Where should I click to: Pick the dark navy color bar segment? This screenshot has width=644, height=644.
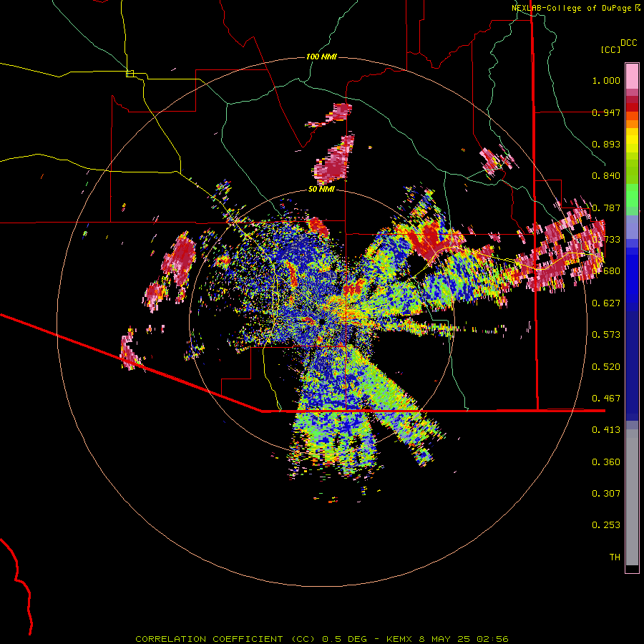(632, 366)
